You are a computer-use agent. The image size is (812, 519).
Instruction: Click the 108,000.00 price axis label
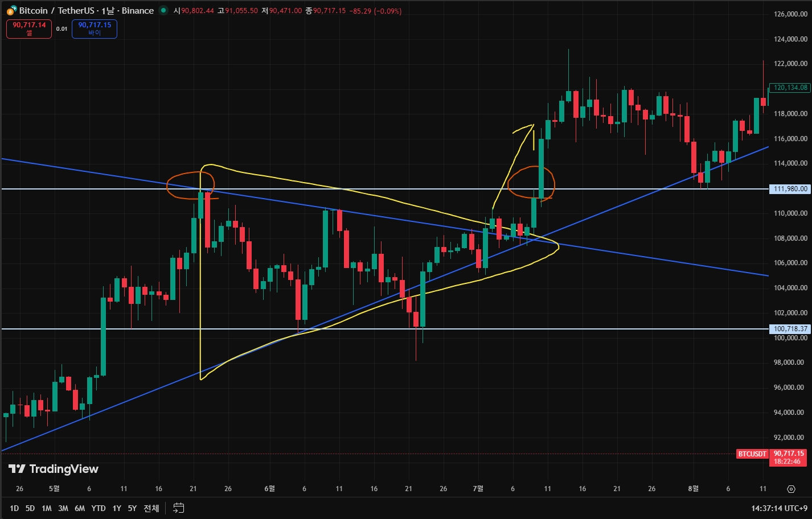pyautogui.click(x=790, y=238)
